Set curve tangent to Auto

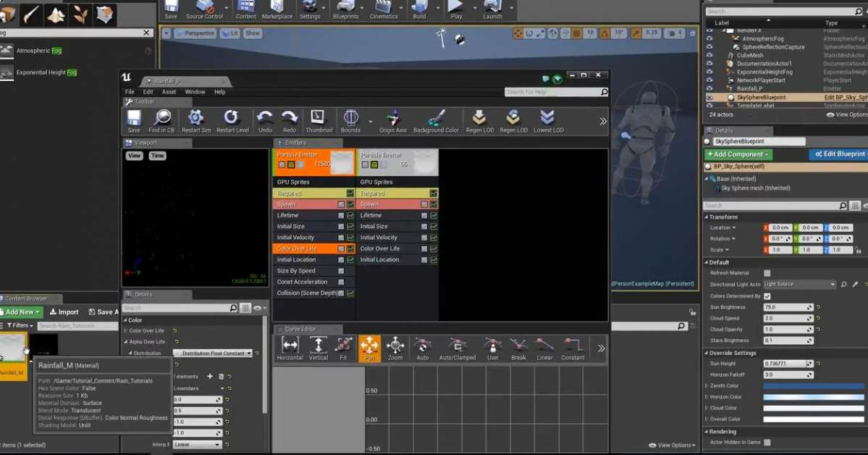point(422,348)
